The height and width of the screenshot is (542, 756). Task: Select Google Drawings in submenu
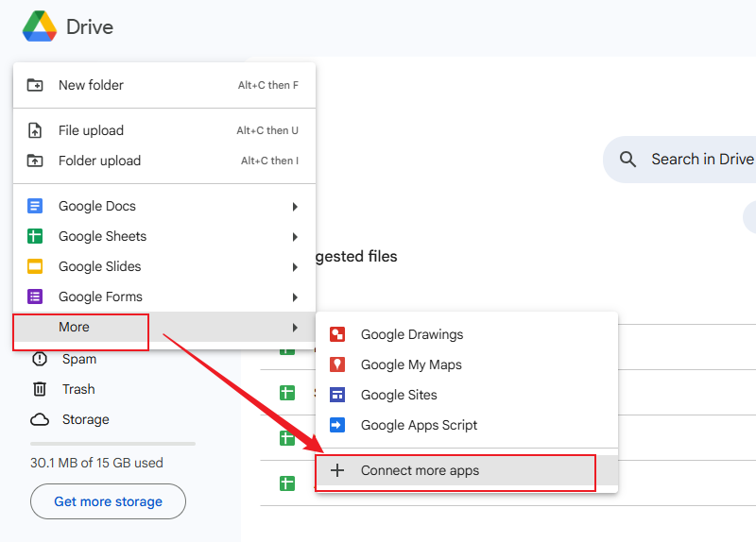click(467, 334)
